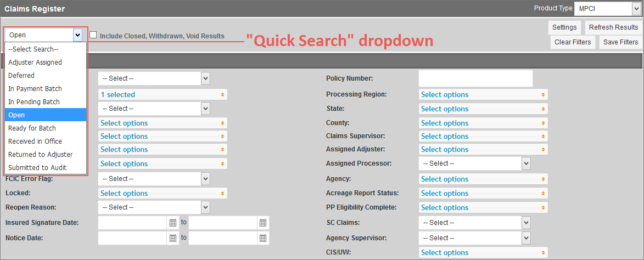
Task: Check Include Closed, Withdrawn, Void Results
Action: click(x=93, y=35)
